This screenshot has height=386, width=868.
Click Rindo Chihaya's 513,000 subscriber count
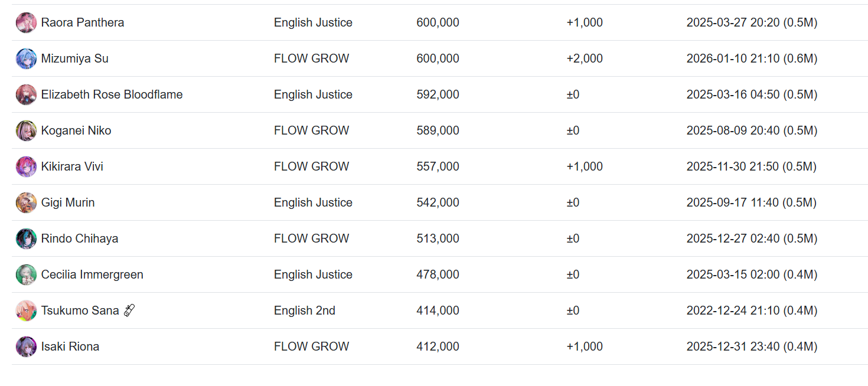438,239
